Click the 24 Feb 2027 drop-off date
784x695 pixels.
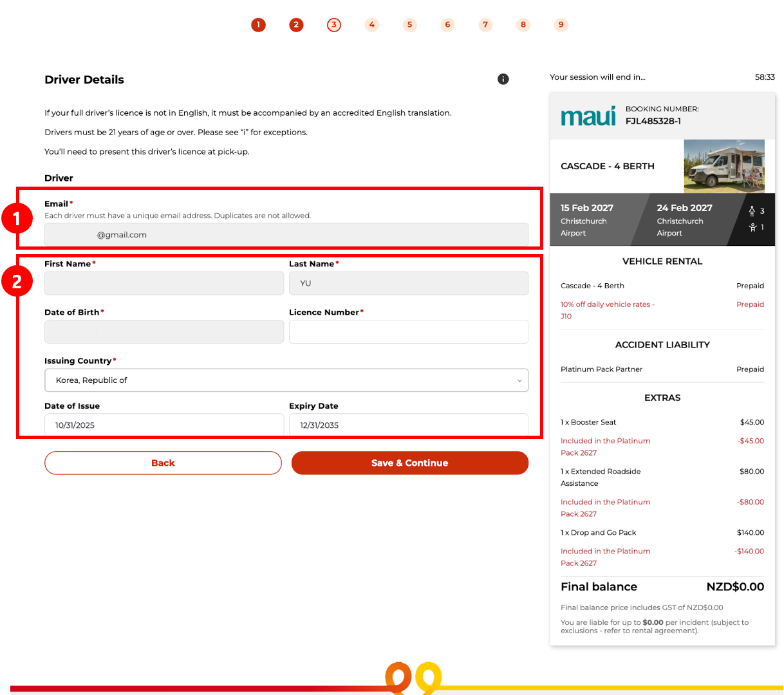pyautogui.click(x=684, y=208)
